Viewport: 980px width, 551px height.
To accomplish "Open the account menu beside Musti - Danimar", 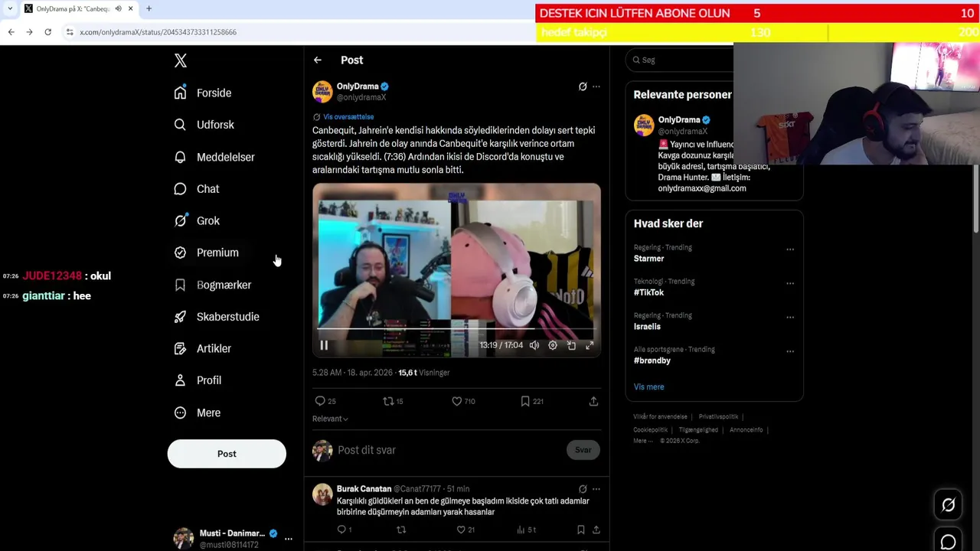I will [289, 539].
